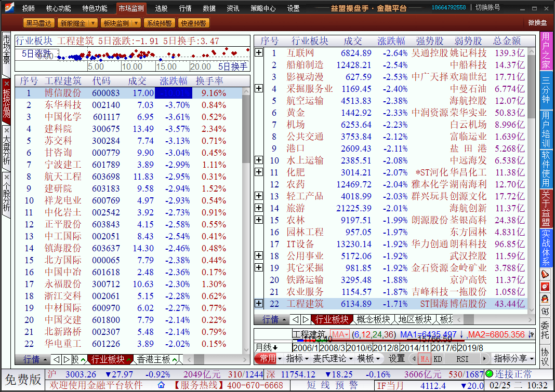Sort by 涨跌幅 column in stock list
The width and height of the screenshot is (555, 392).
point(174,81)
